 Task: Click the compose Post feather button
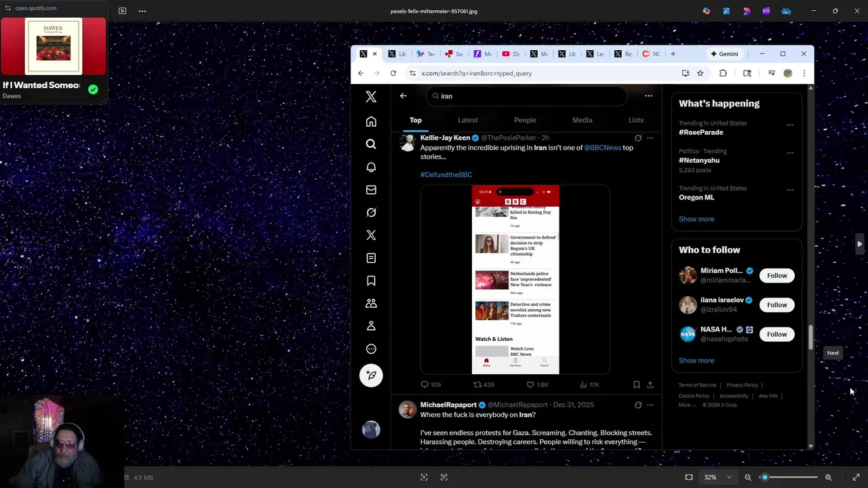[x=371, y=375]
